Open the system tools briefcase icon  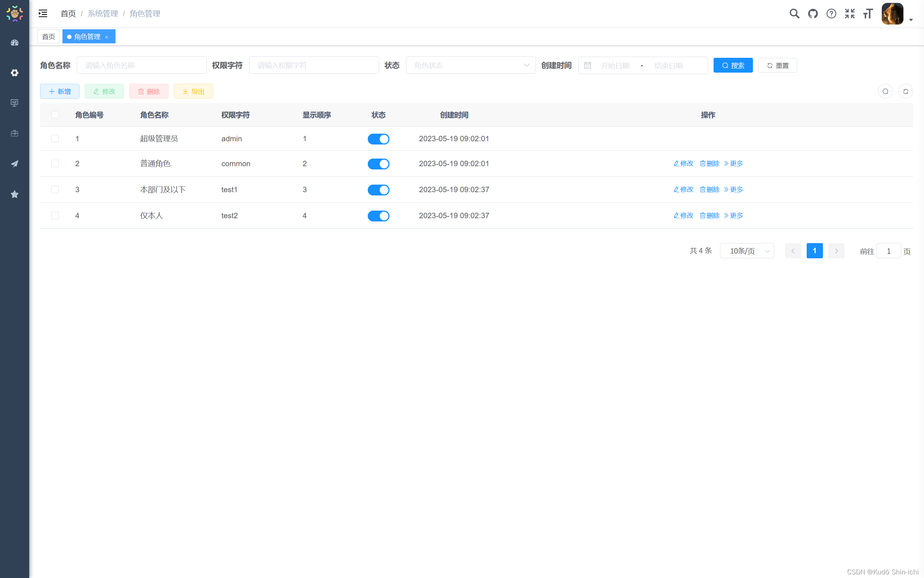click(x=14, y=133)
